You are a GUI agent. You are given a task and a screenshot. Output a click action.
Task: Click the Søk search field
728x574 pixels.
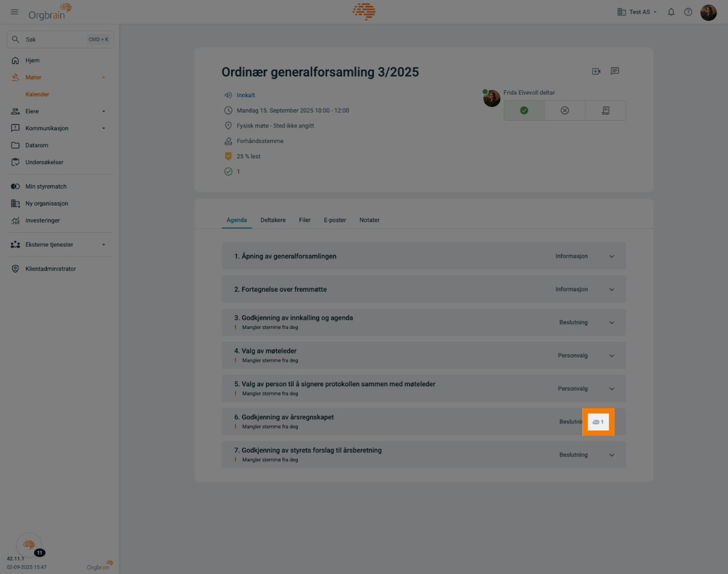(x=60, y=39)
